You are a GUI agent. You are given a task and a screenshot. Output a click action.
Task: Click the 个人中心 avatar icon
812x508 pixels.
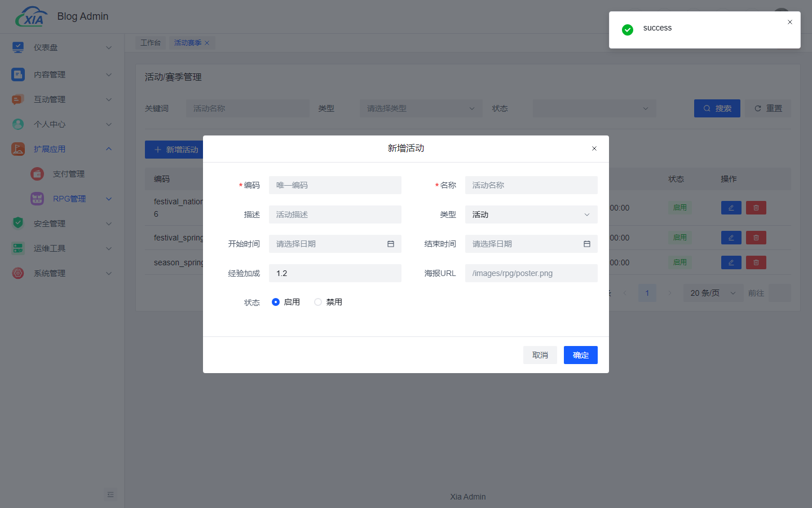pos(18,124)
